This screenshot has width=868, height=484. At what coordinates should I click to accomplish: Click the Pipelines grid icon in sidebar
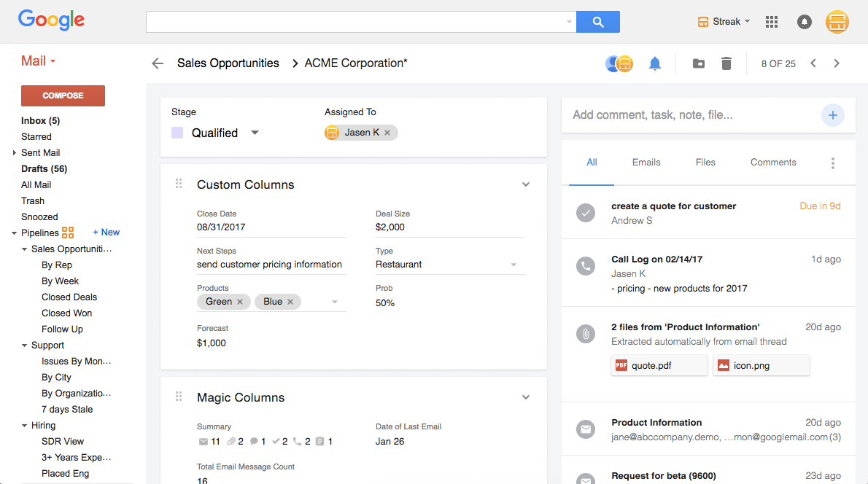coord(68,233)
